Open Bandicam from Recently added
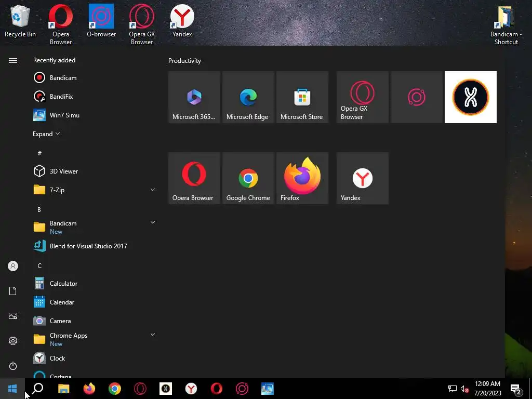Viewport: 532px width, 399px height. click(x=95, y=78)
